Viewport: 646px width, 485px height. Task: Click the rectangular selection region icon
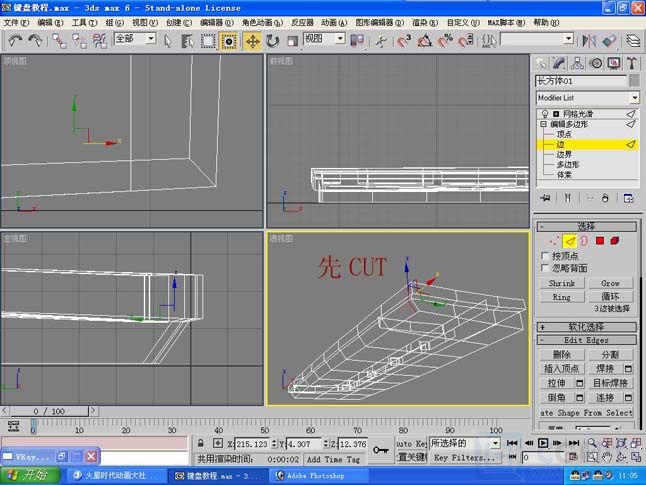click(208, 41)
